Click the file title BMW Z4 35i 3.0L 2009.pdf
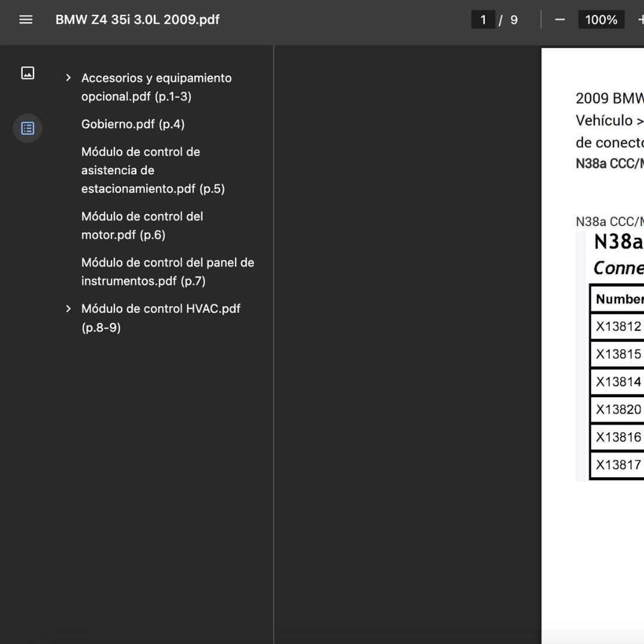Screen dimensions: 644x644 click(138, 20)
